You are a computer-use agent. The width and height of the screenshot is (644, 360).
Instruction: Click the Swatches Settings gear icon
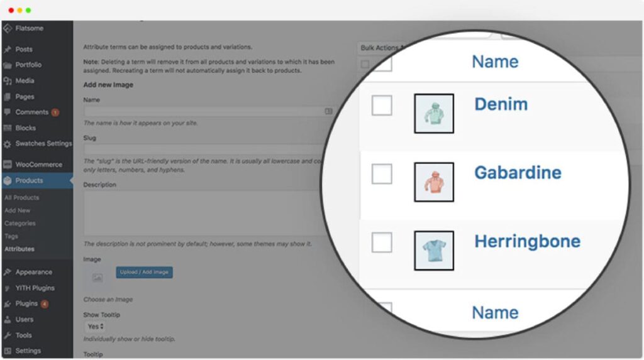coord(8,144)
